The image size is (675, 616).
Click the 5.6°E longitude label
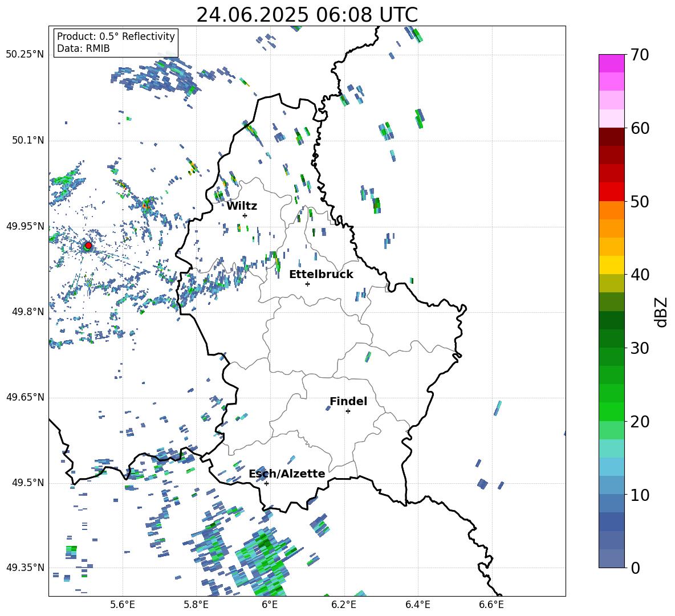(x=123, y=605)
